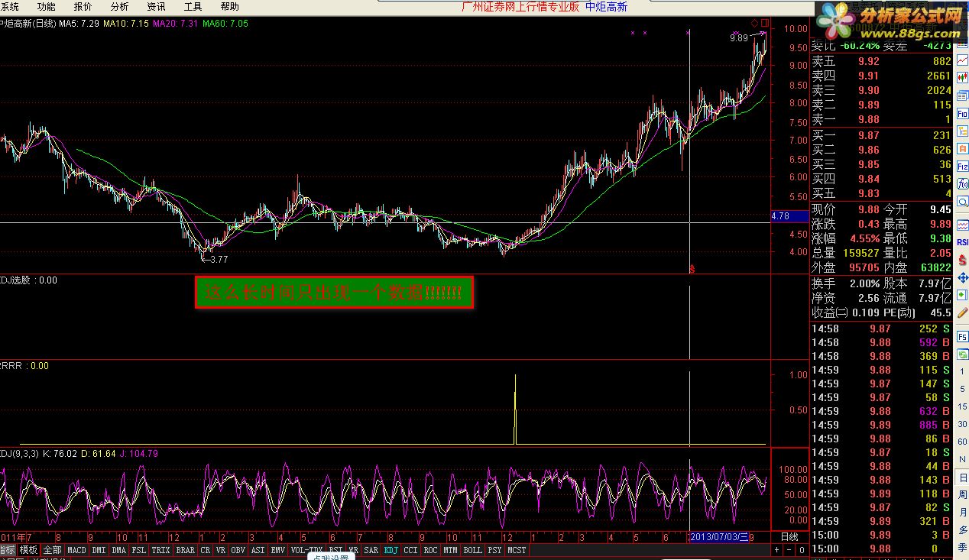Click the red dollar sign icon
Viewport: 969px width, 560px height.
point(961,260)
